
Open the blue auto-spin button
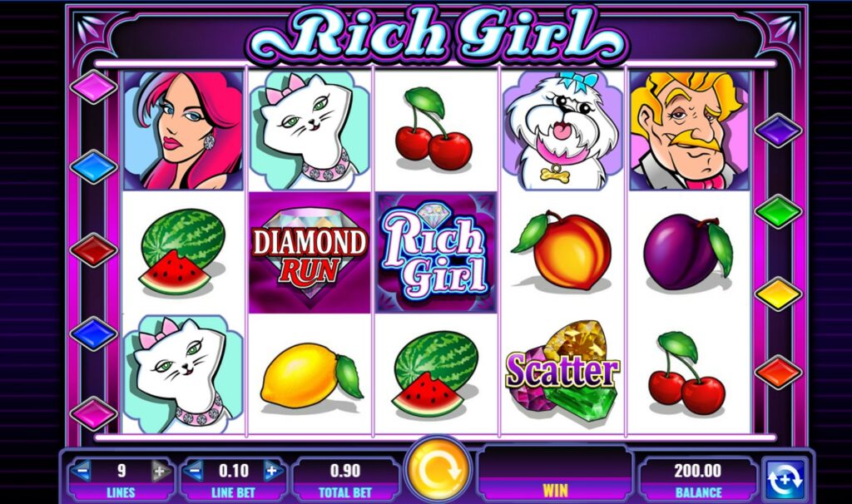tap(785, 478)
